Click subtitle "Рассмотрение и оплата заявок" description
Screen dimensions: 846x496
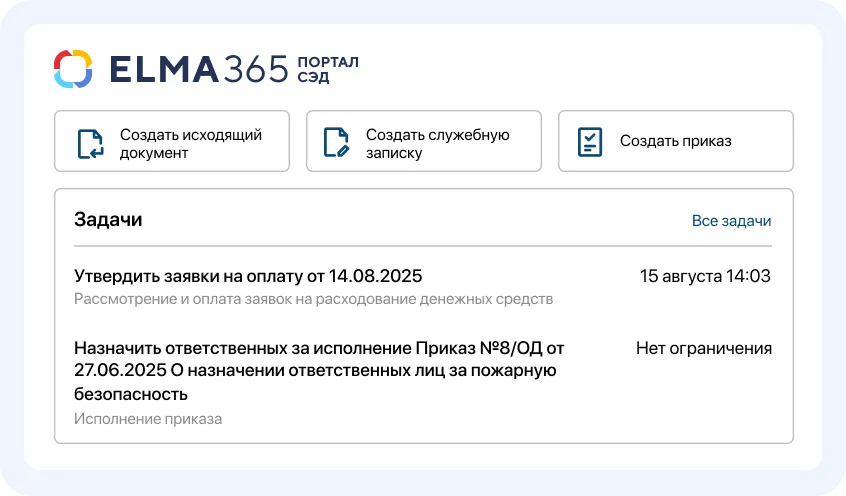coord(313,299)
